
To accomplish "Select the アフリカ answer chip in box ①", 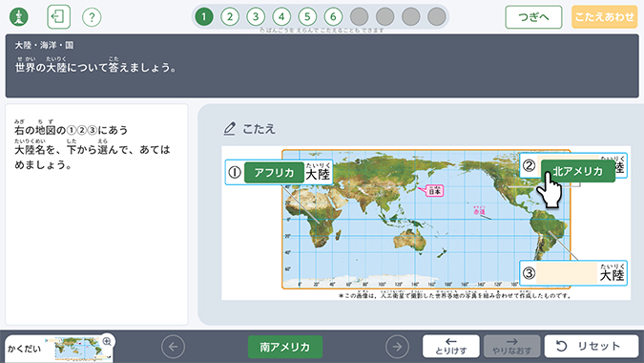I will click(x=274, y=172).
